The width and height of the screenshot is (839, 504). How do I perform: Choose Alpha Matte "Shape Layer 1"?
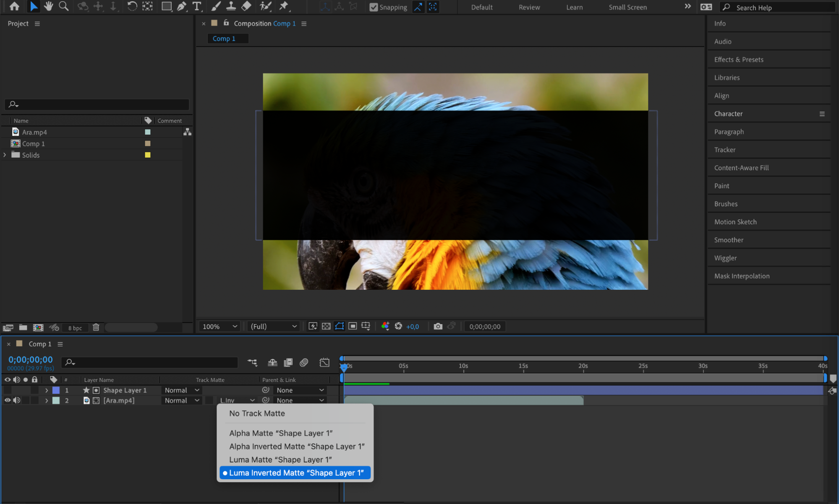click(280, 433)
